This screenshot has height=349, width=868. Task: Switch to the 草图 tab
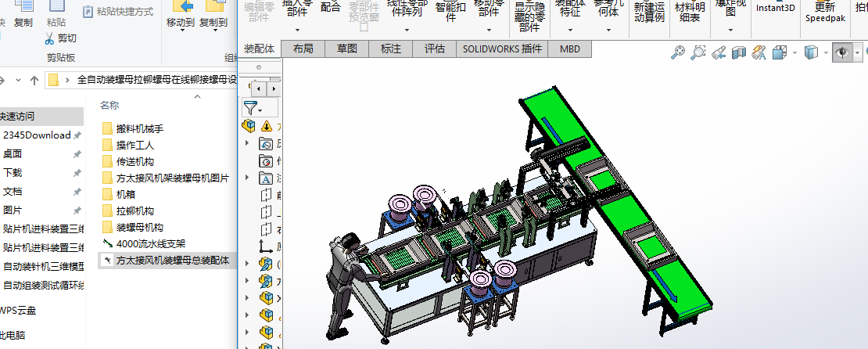click(x=347, y=49)
